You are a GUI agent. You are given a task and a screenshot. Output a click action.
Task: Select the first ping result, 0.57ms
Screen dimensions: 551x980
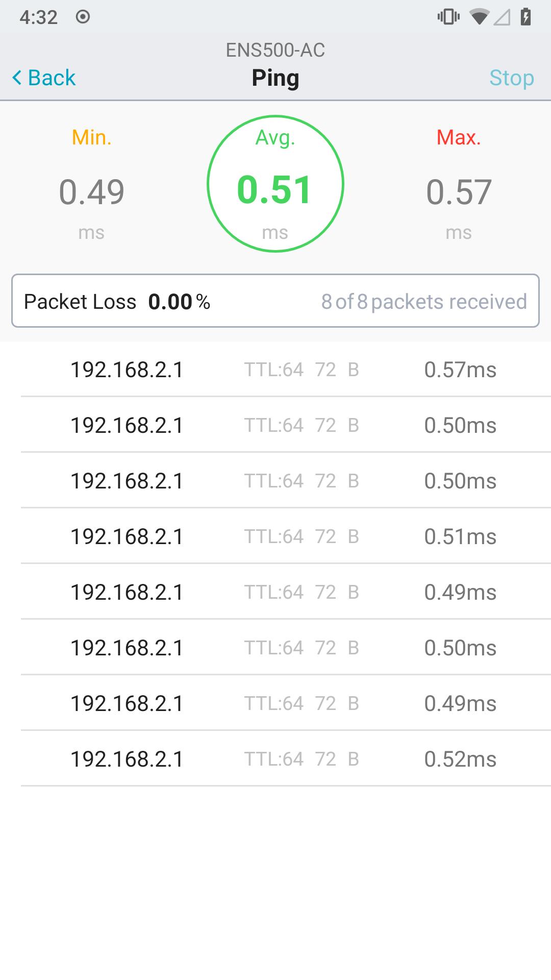(286, 369)
